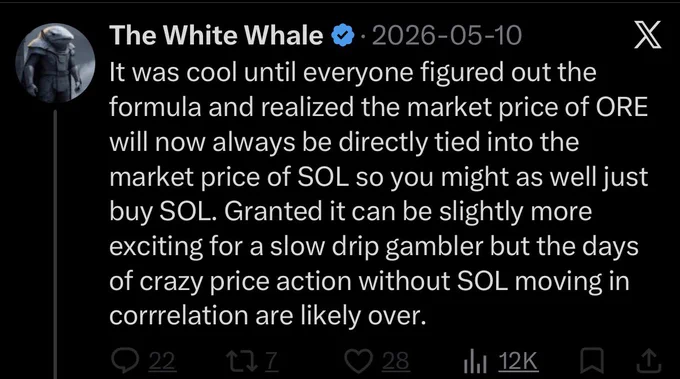
Task: Open the view analytics bar chart icon
Action: click(x=475, y=361)
